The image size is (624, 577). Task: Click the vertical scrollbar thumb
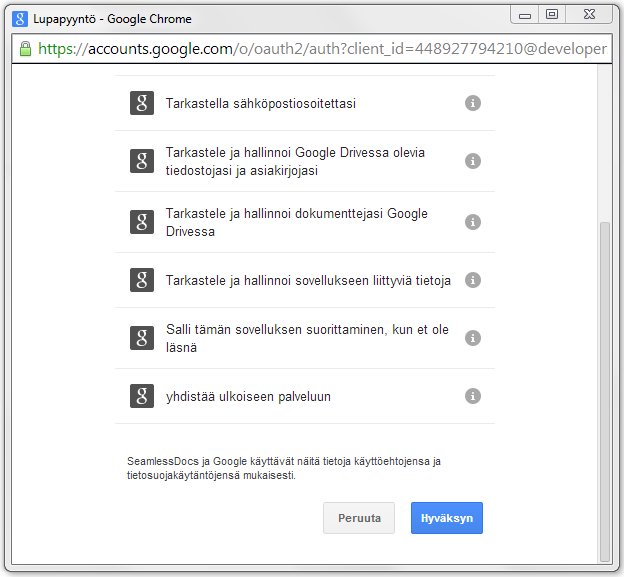coord(603,390)
